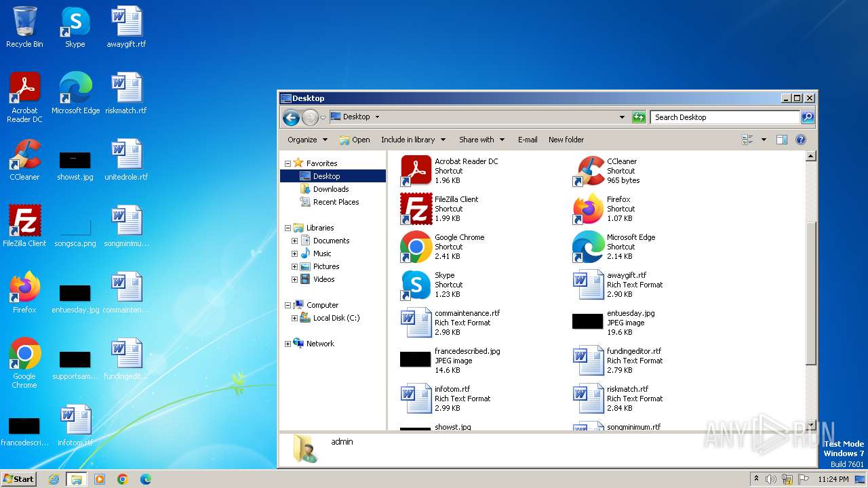Create a New folder
Viewport: 868px width, 488px height.
(x=566, y=140)
